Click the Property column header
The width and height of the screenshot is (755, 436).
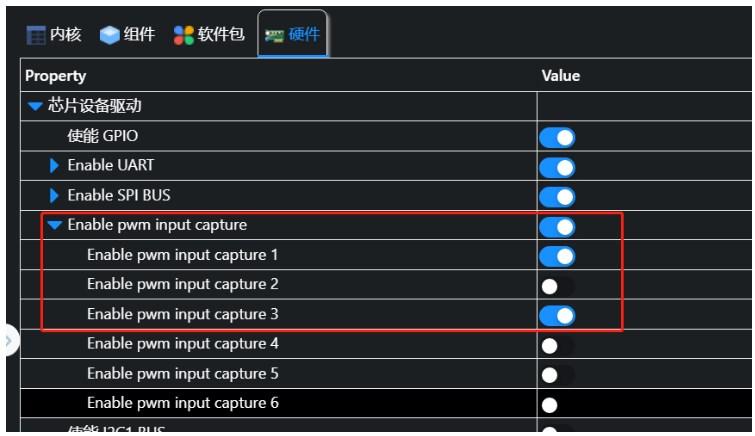tap(56, 76)
